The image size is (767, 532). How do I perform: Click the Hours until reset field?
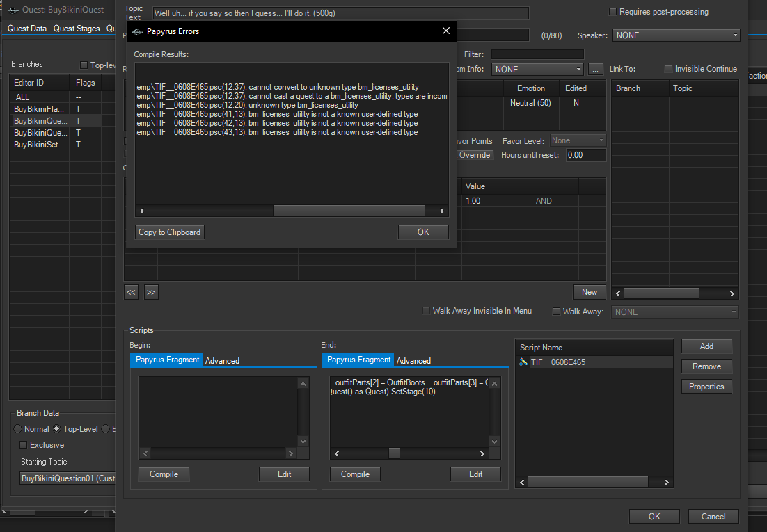point(586,155)
